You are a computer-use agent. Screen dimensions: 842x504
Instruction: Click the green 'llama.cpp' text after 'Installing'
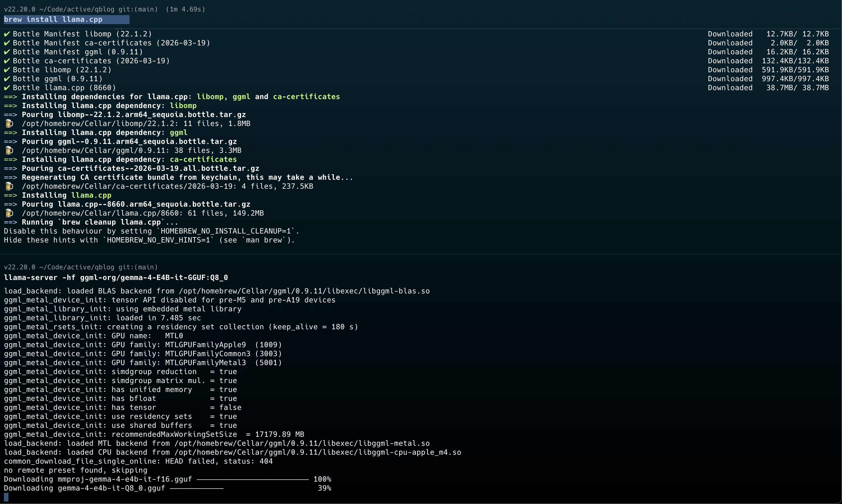coord(91,195)
